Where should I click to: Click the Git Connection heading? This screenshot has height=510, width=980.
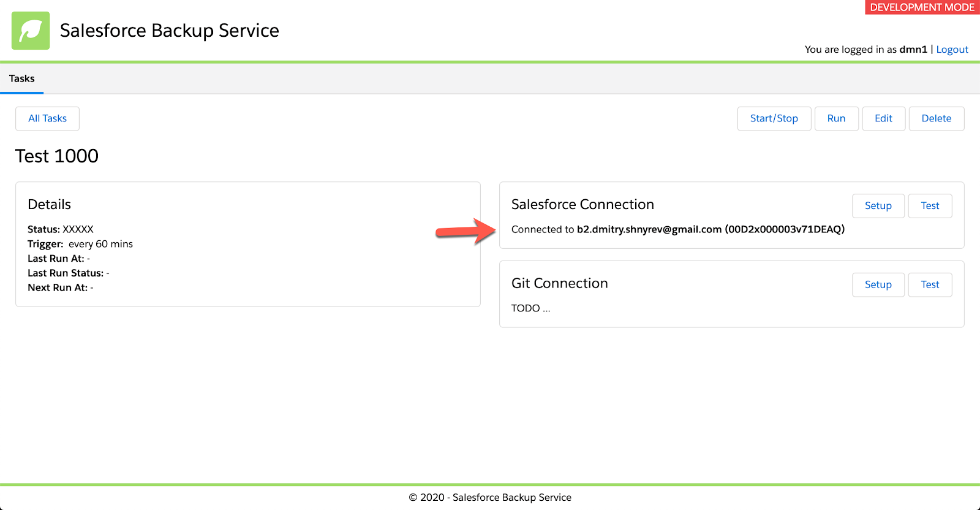(x=560, y=283)
